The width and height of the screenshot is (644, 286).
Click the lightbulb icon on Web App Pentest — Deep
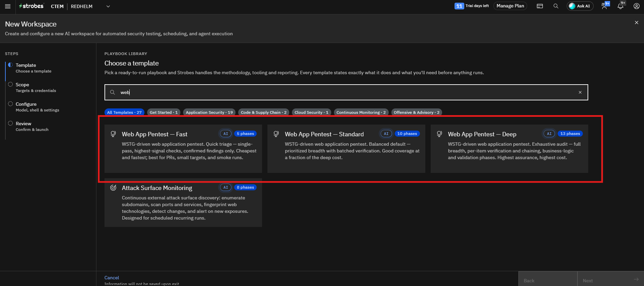439,134
